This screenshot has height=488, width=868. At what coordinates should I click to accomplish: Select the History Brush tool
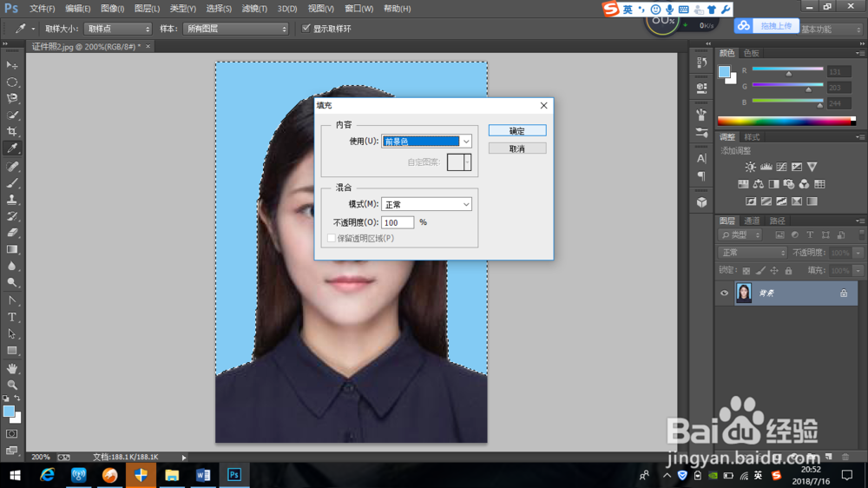(x=11, y=216)
